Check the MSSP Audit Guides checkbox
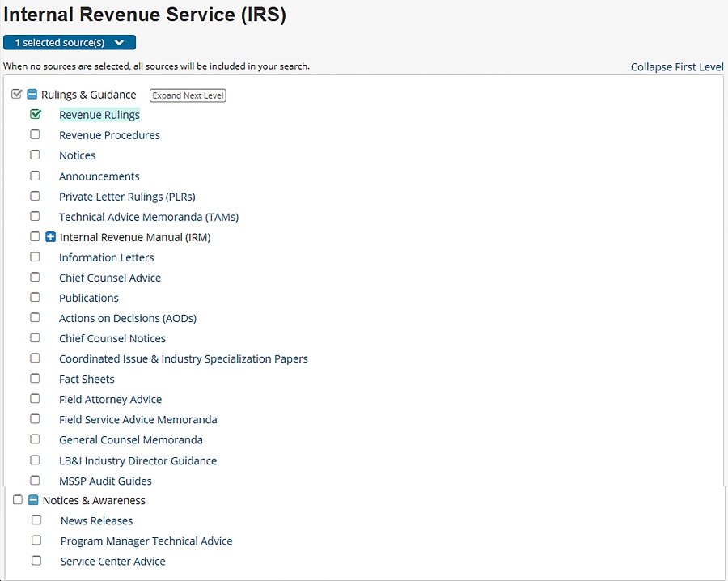 [x=36, y=481]
